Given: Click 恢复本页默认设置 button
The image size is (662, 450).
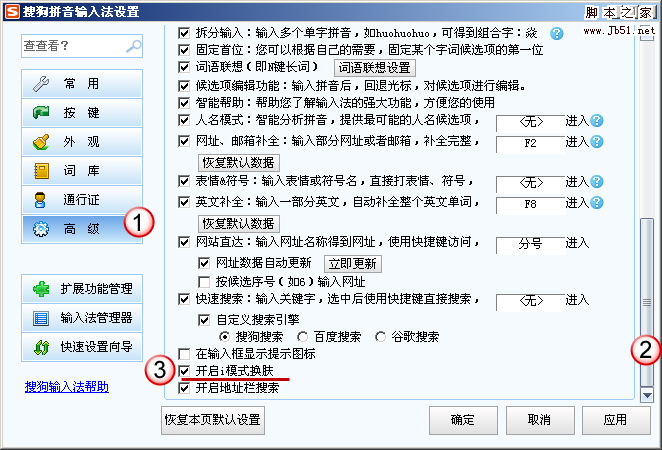Looking at the screenshot, I should pos(213,420).
